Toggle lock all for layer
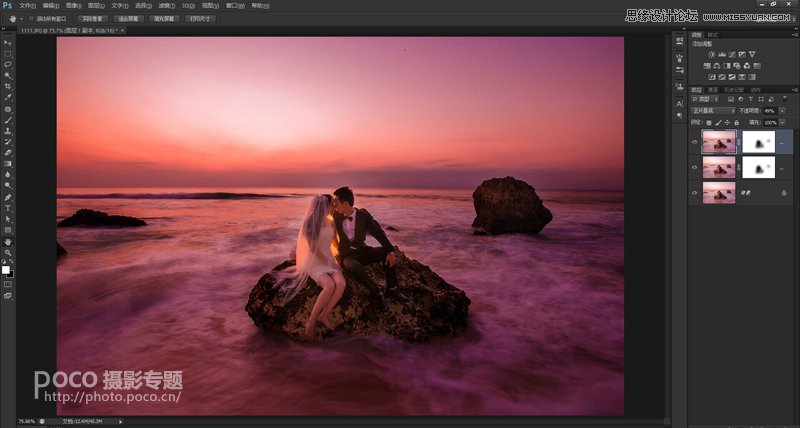Viewport: 800px width, 428px height. point(736,123)
